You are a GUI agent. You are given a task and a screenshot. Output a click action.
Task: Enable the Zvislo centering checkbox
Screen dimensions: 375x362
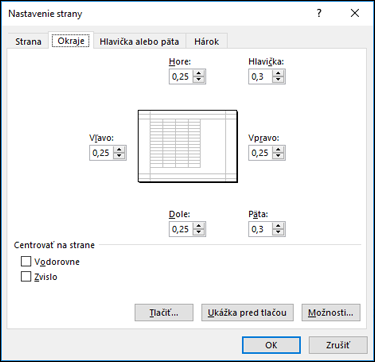click(26, 276)
